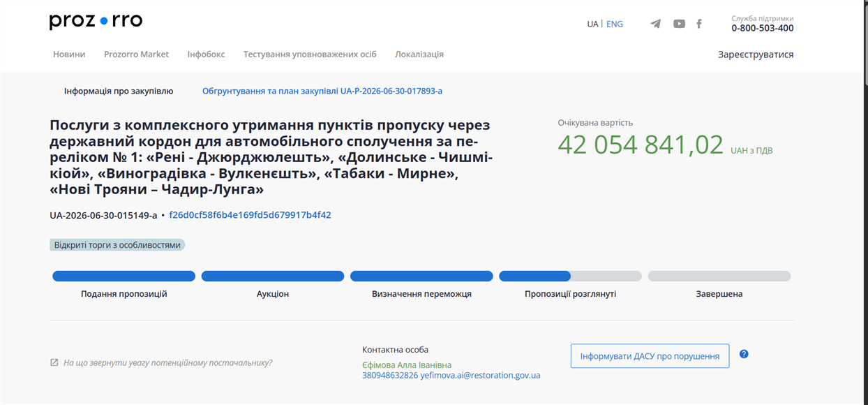Screen dimensions: 868x405
Task: Click Інформувати ДАСУ про порушення button
Action: tap(650, 356)
